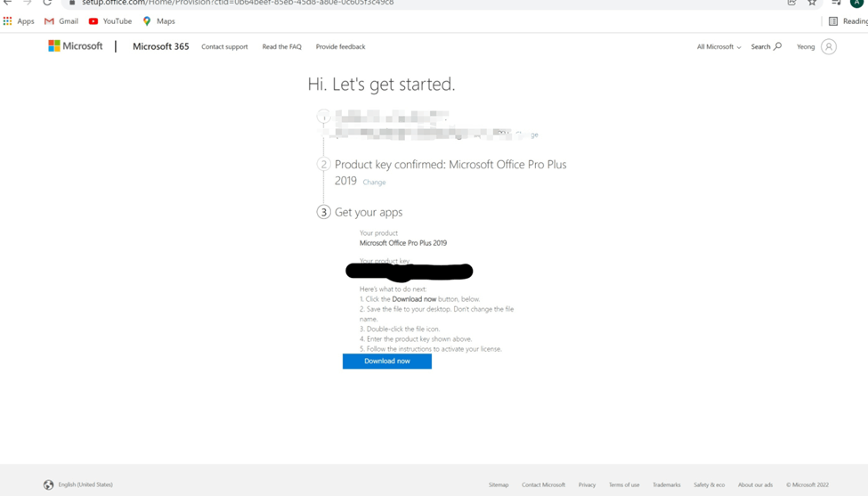Open the Gmail bookmark
The image size is (868, 496).
[x=61, y=21]
